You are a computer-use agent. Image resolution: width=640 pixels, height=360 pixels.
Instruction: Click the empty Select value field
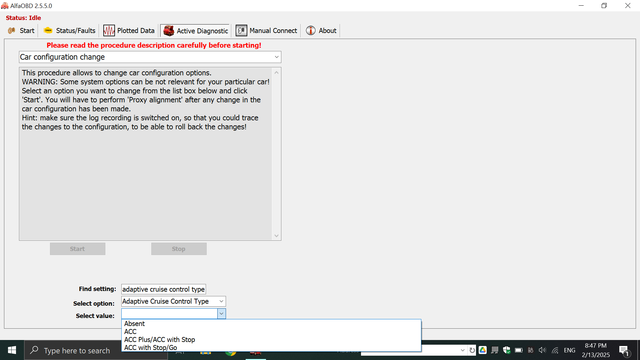(169, 313)
